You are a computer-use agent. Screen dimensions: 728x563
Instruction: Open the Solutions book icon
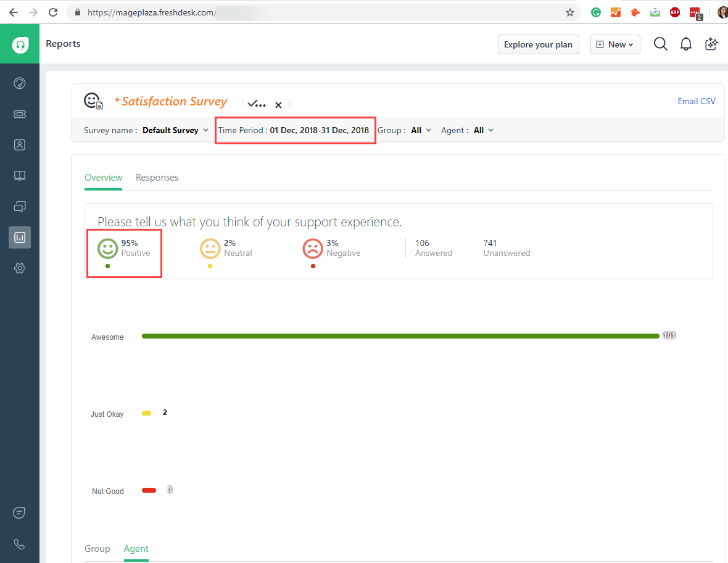[x=20, y=176]
